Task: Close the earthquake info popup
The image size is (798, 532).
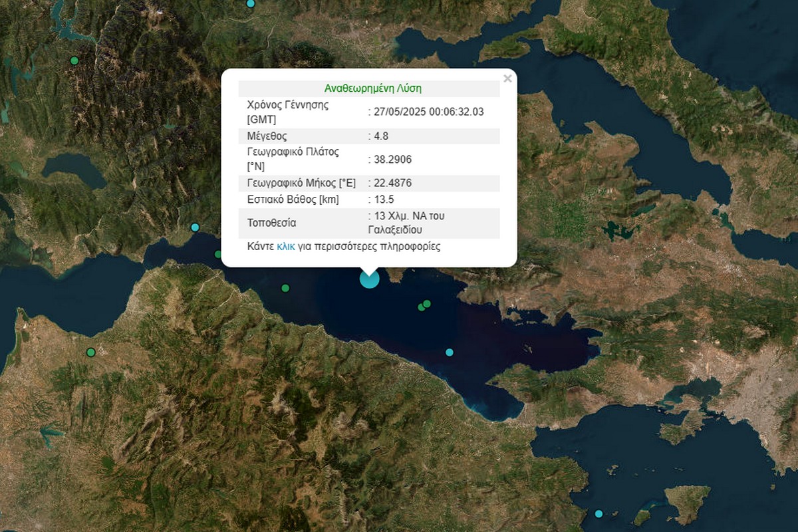Action: [507, 79]
